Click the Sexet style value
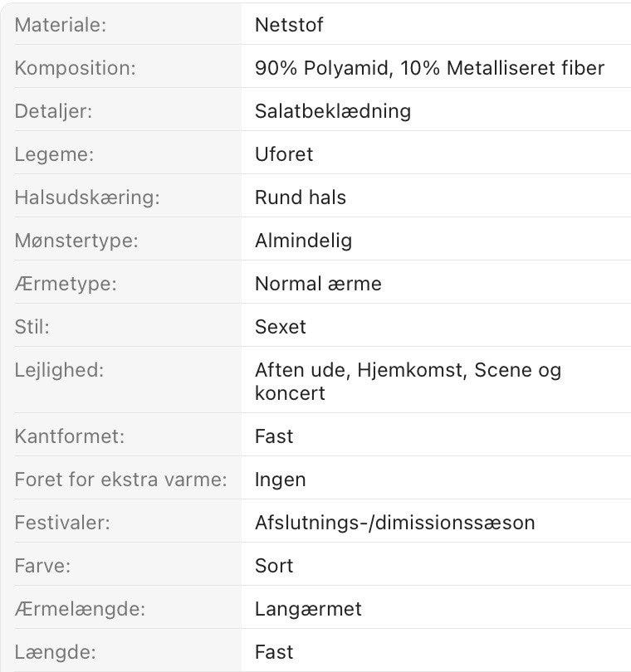Image resolution: width=631 pixels, height=672 pixels. (x=281, y=327)
